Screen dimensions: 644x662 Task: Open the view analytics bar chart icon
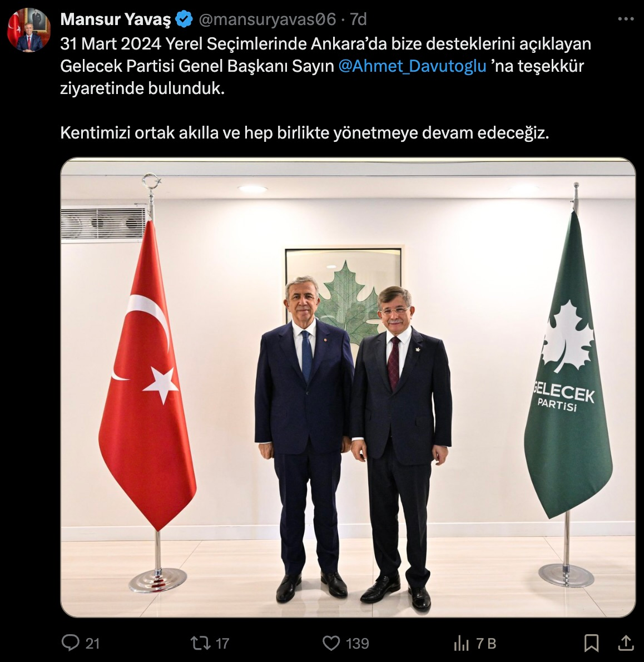click(x=461, y=643)
